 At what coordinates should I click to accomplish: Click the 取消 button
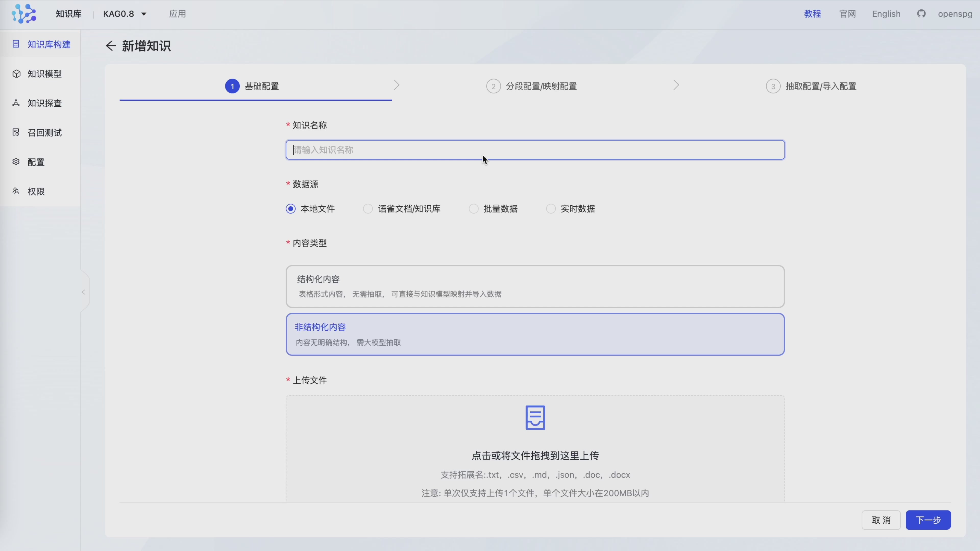coord(881,520)
